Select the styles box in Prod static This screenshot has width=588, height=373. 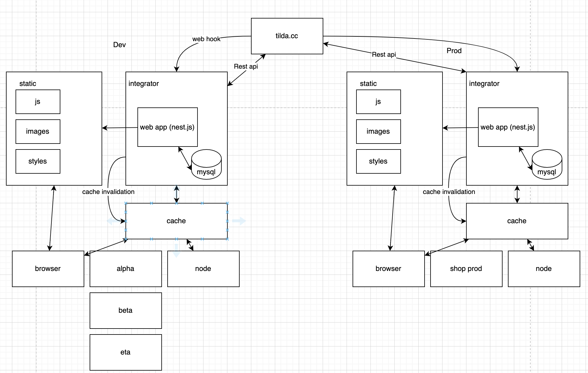[x=378, y=161]
